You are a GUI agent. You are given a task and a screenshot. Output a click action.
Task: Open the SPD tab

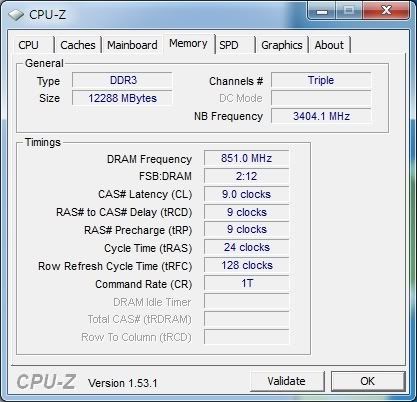tap(235, 45)
